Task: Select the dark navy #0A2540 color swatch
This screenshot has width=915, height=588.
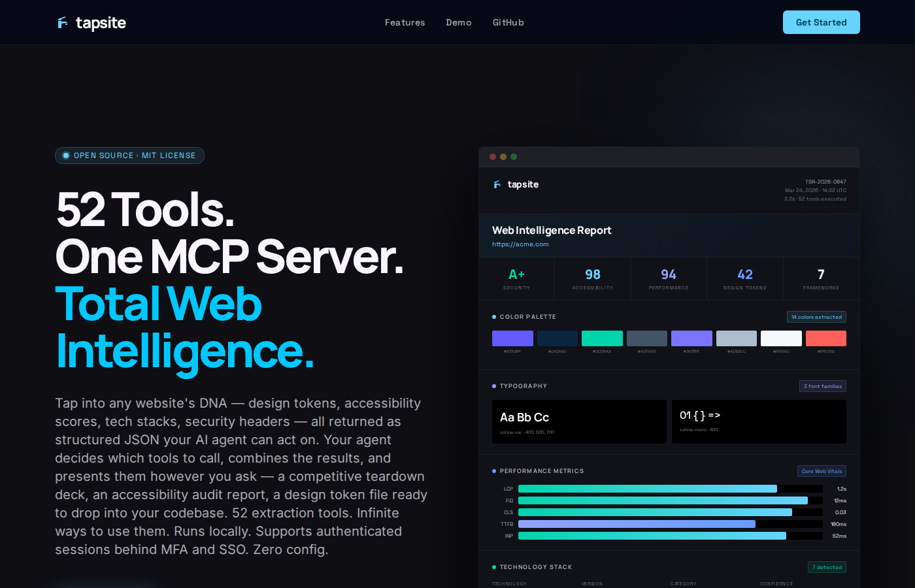Action: (x=557, y=338)
